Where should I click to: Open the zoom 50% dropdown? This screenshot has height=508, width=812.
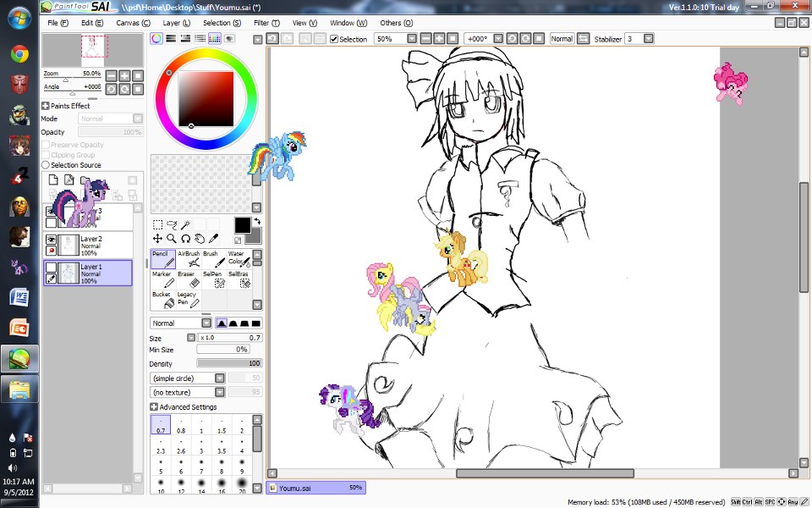pyautogui.click(x=412, y=39)
